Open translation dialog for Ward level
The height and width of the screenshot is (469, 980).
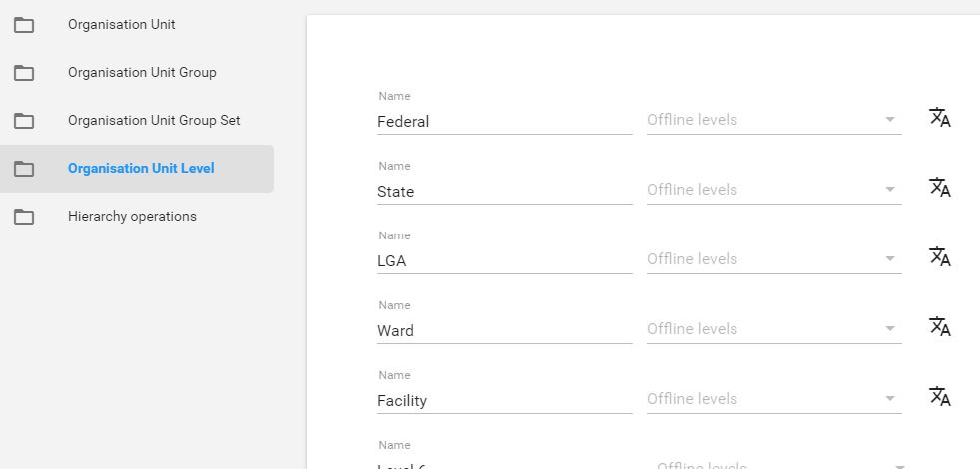[939, 327]
